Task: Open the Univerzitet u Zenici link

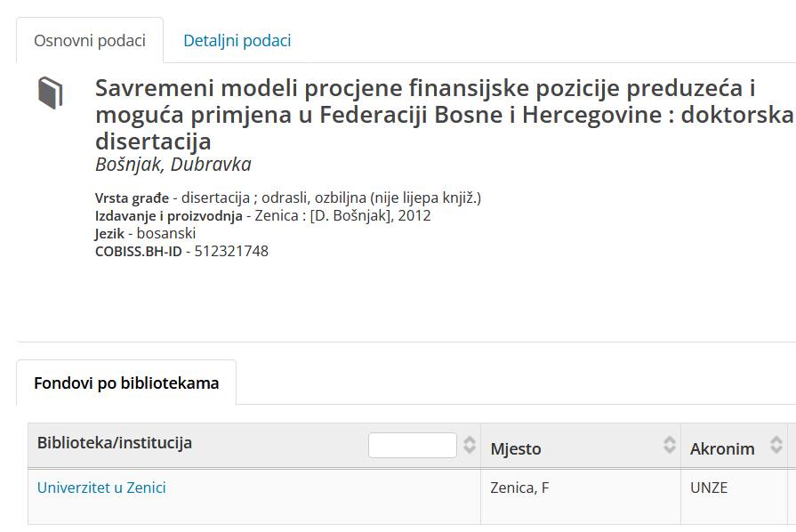Action: pyautogui.click(x=101, y=488)
